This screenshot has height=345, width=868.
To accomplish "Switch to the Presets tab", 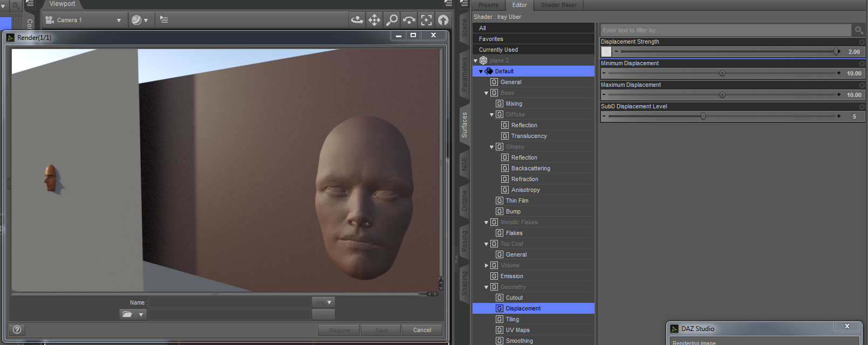I will (x=488, y=5).
